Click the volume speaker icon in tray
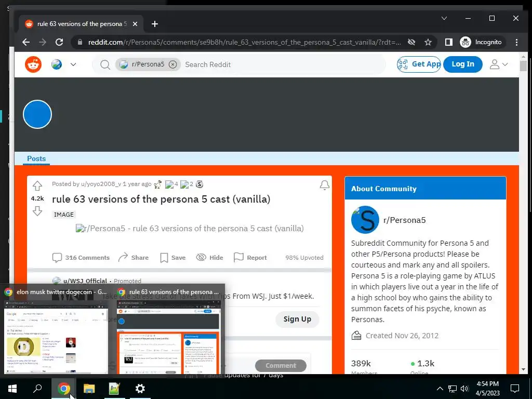532x399 pixels. [464, 389]
